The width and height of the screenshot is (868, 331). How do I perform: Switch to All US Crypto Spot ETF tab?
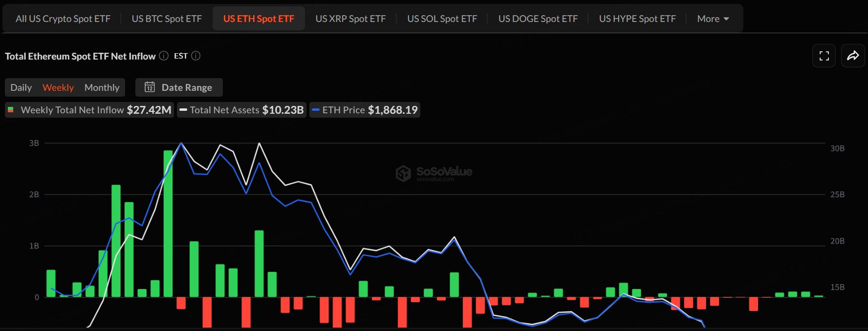(63, 19)
